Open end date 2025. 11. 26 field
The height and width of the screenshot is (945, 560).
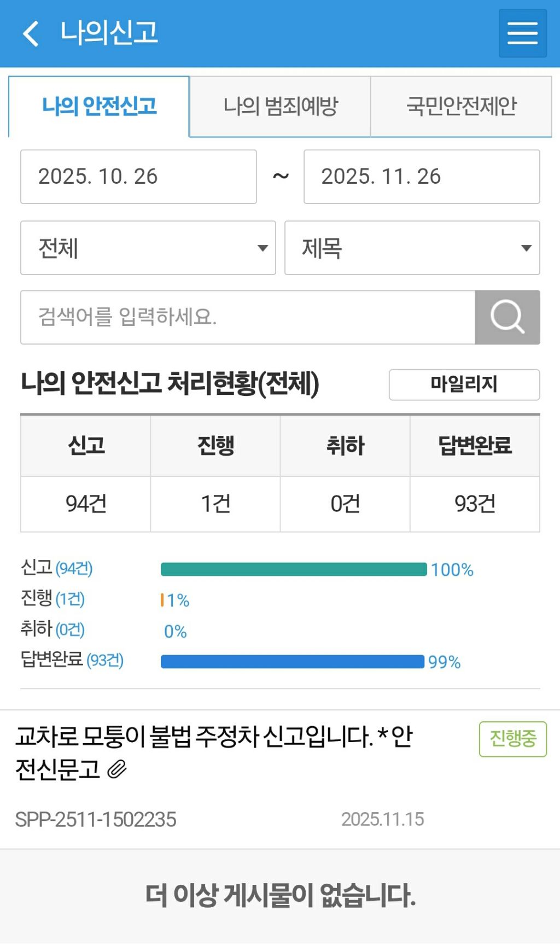pos(422,177)
